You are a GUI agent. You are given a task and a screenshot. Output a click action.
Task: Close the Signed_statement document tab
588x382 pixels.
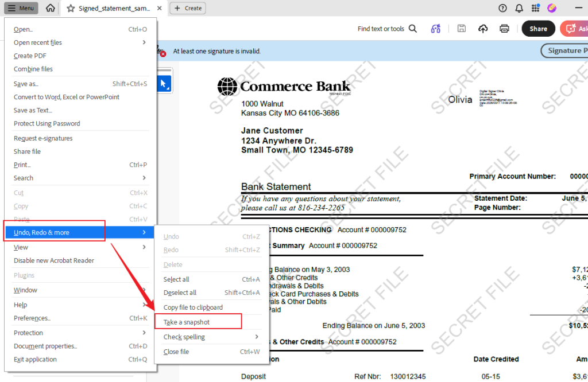[x=159, y=8]
